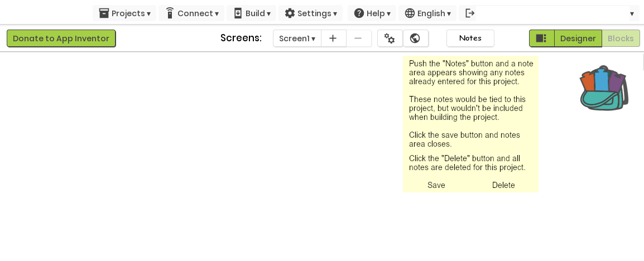
Task: Open the Build menu
Action: pos(251,13)
